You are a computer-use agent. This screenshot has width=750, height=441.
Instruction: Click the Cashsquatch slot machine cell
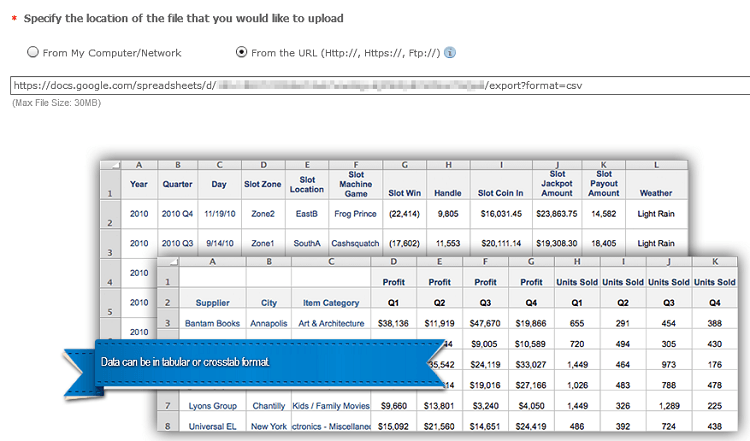355,243
